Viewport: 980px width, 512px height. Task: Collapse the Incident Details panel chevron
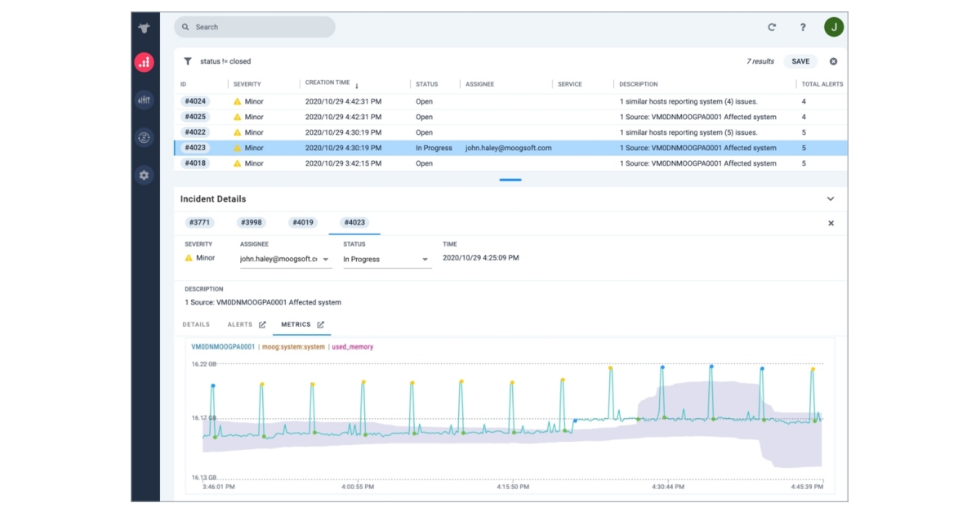coord(831,198)
